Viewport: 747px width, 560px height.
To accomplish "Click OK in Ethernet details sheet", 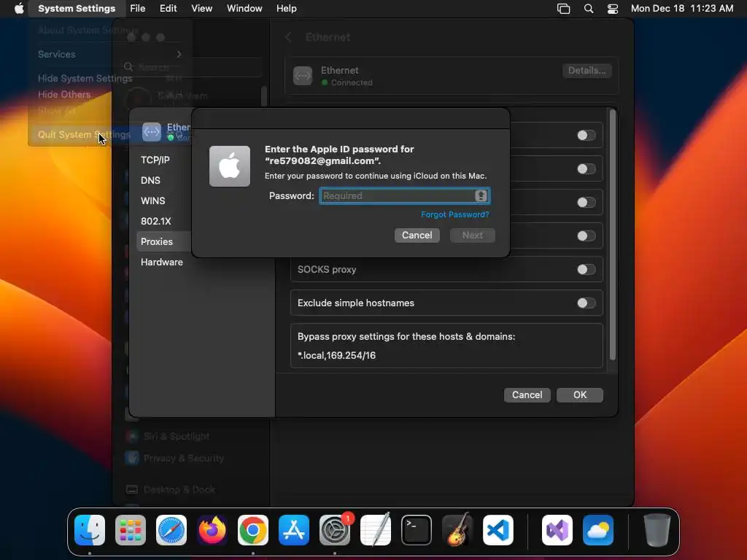I will coord(580,394).
